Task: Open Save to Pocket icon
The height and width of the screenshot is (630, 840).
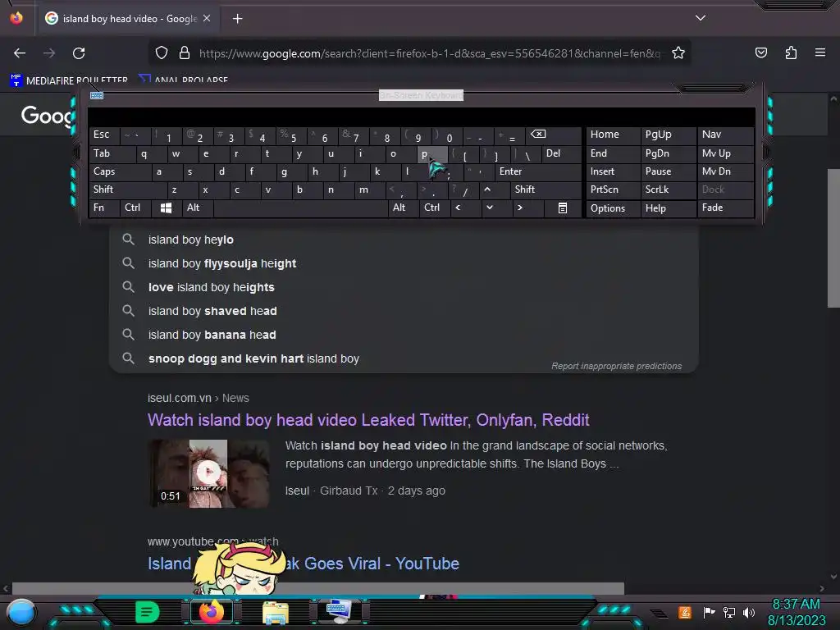Action: pyautogui.click(x=760, y=52)
